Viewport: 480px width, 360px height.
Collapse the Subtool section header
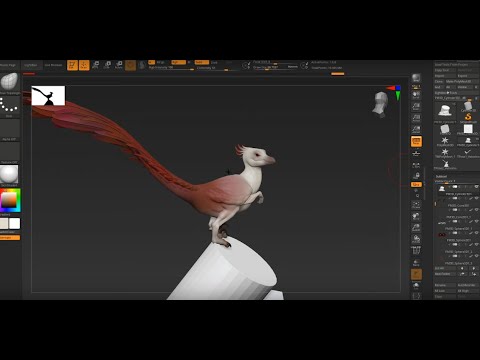point(441,176)
